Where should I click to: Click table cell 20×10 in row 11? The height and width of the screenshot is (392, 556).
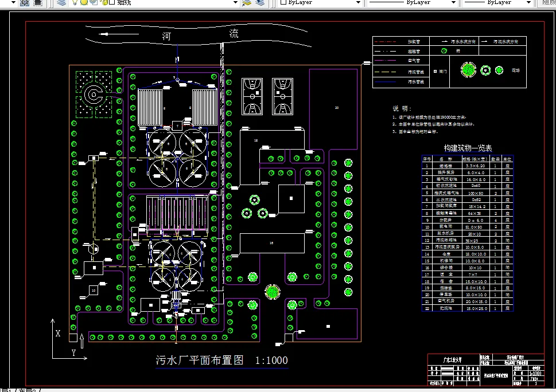coord(476,234)
